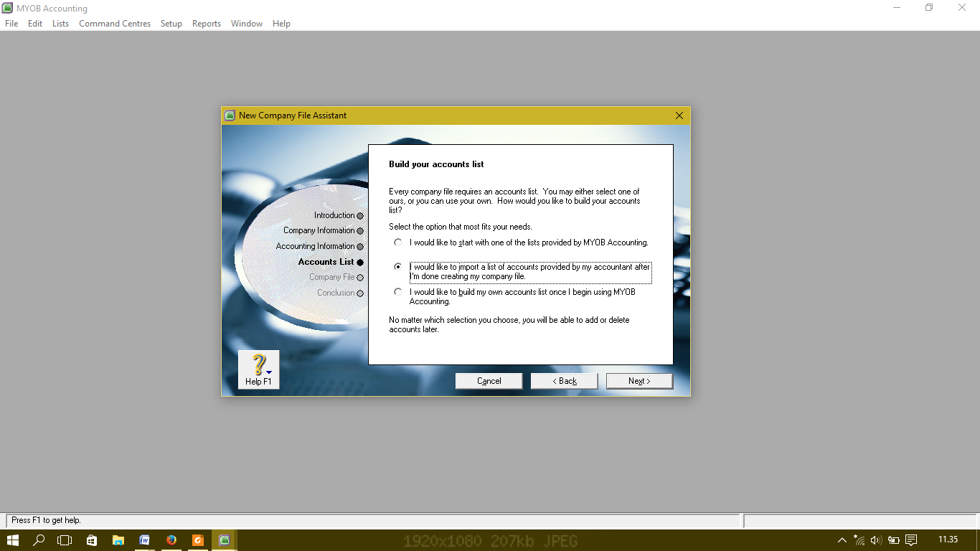The image size is (980, 551).
Task: Restore down the MYOB Accounting window
Action: (x=929, y=8)
